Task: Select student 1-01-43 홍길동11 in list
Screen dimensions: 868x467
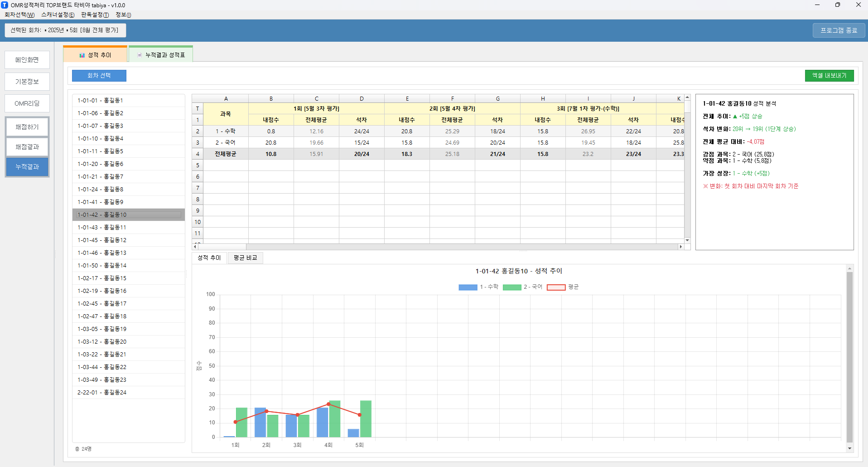Action: point(102,228)
